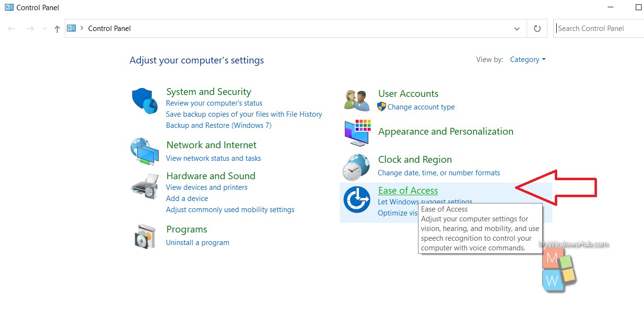
Task: Click the back navigation arrow
Action: click(x=12, y=29)
